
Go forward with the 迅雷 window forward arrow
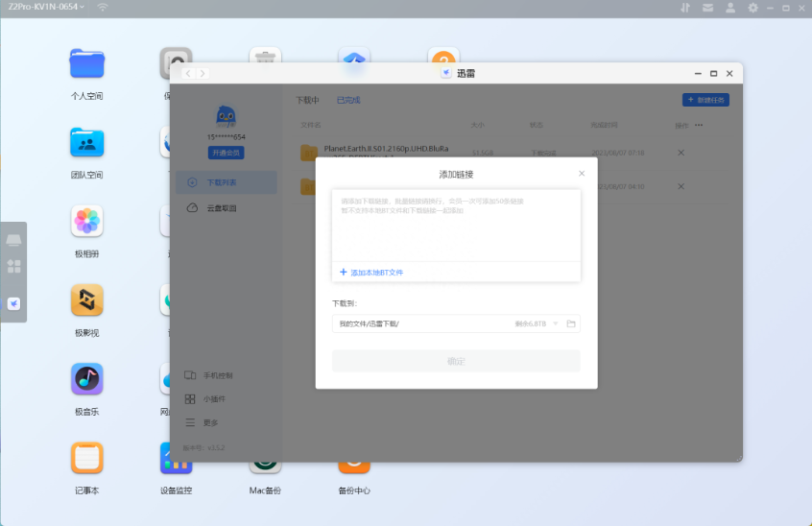(203, 74)
